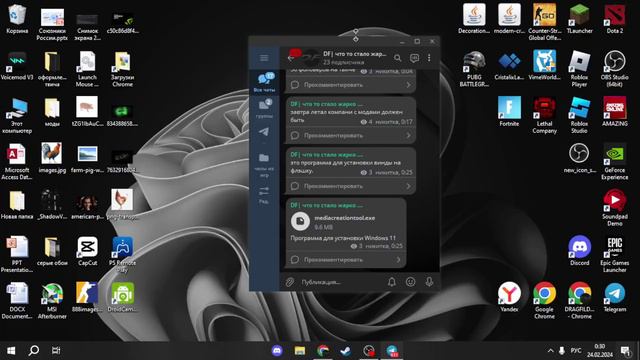Open taskbar search magnifier

click(x=34, y=350)
